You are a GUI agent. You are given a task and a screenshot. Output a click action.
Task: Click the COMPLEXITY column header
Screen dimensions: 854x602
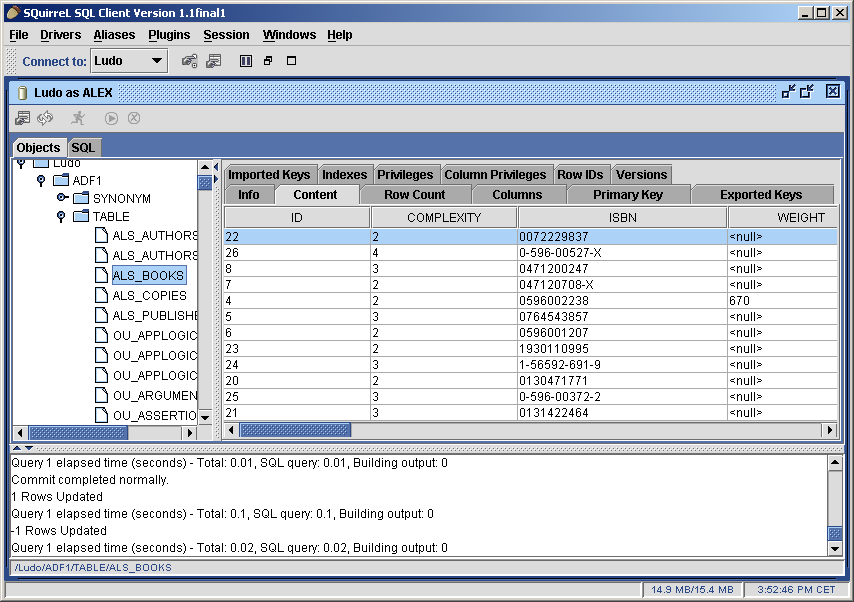(x=443, y=217)
